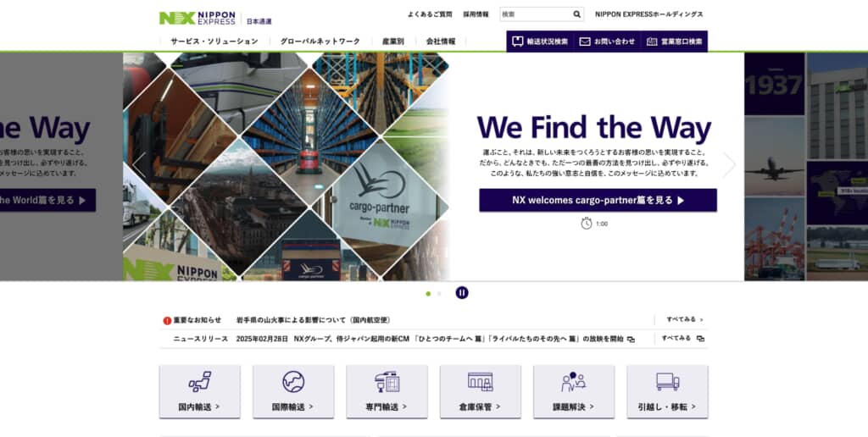Click the 2025年02月28日 news date

click(x=262, y=339)
